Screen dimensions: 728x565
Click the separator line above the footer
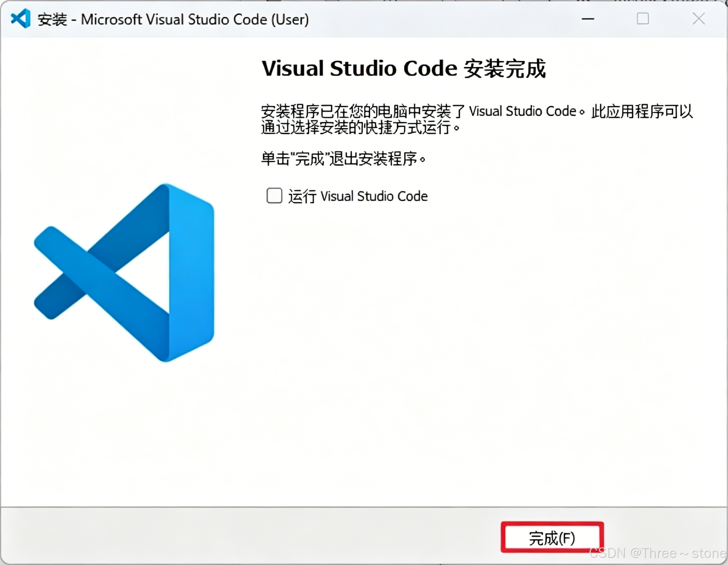(x=363, y=507)
